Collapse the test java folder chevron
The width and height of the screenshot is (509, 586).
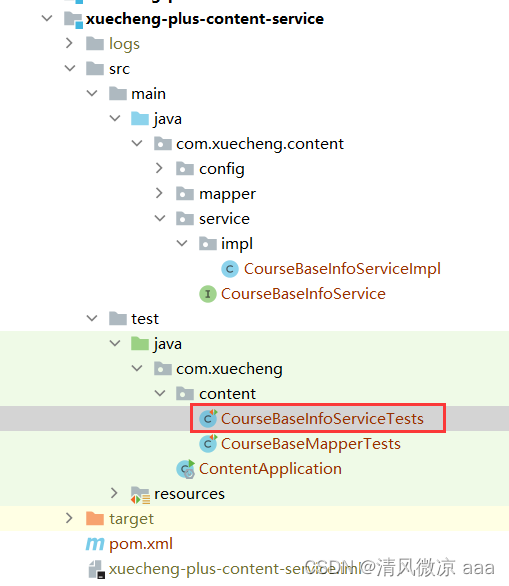(115, 343)
